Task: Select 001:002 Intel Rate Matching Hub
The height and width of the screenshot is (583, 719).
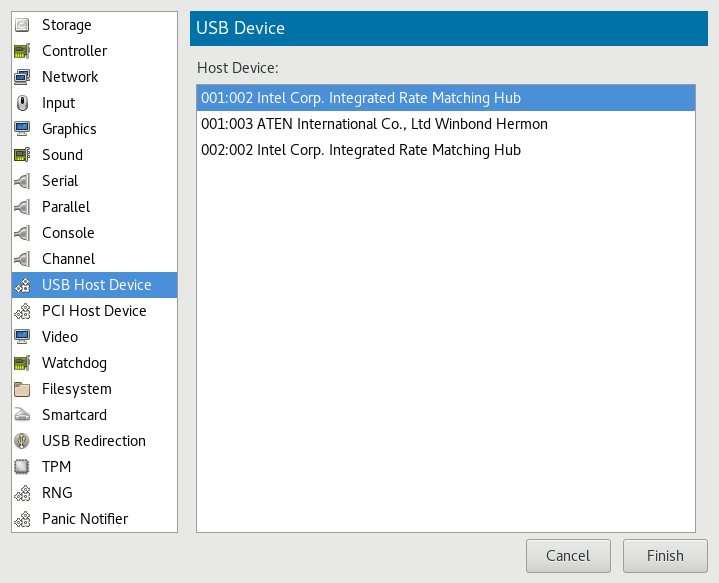Action: tap(360, 98)
